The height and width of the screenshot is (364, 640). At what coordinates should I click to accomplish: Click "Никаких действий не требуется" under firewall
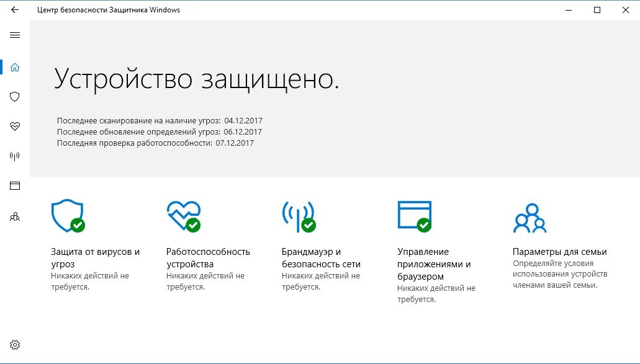click(x=321, y=282)
